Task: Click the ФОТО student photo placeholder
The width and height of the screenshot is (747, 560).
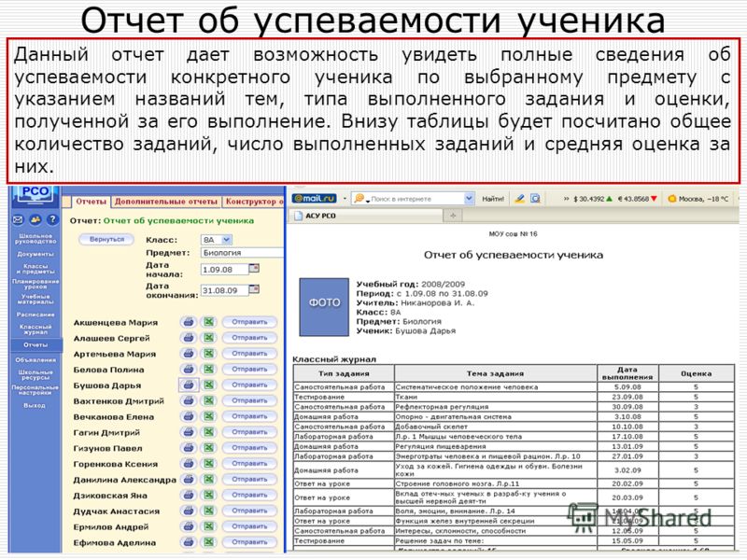Action: tap(324, 307)
